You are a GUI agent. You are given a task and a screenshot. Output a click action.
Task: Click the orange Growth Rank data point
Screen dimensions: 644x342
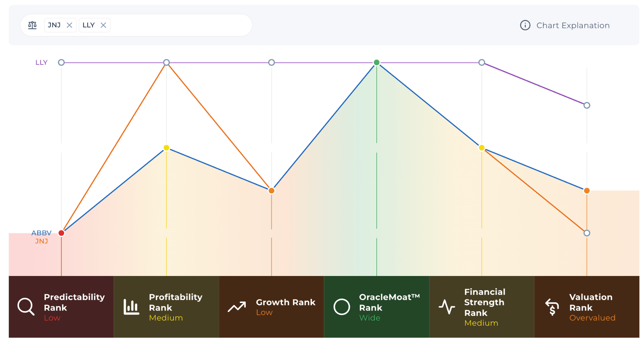click(x=272, y=191)
